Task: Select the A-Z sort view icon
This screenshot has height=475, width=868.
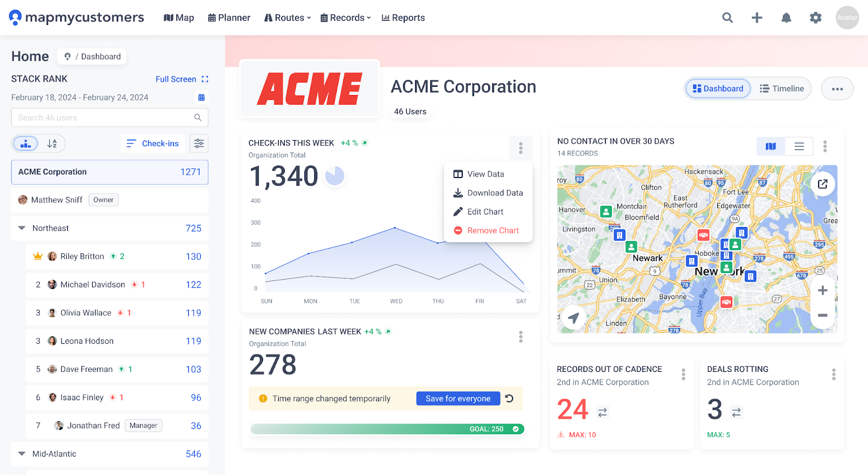Action: [x=52, y=143]
